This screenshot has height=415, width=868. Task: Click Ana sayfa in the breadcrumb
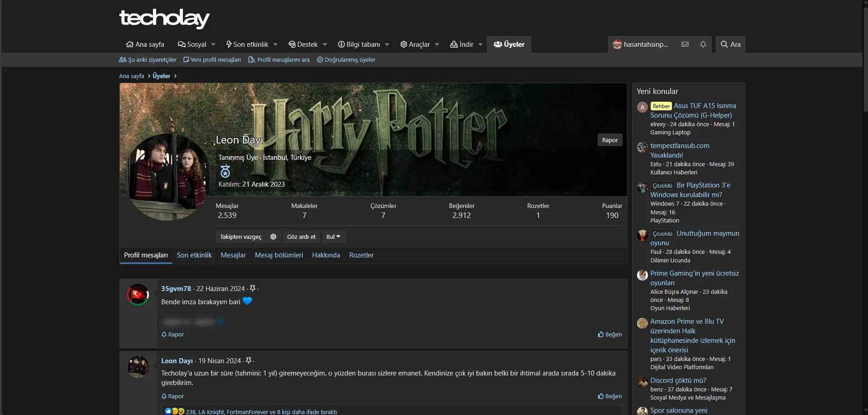[x=132, y=76]
